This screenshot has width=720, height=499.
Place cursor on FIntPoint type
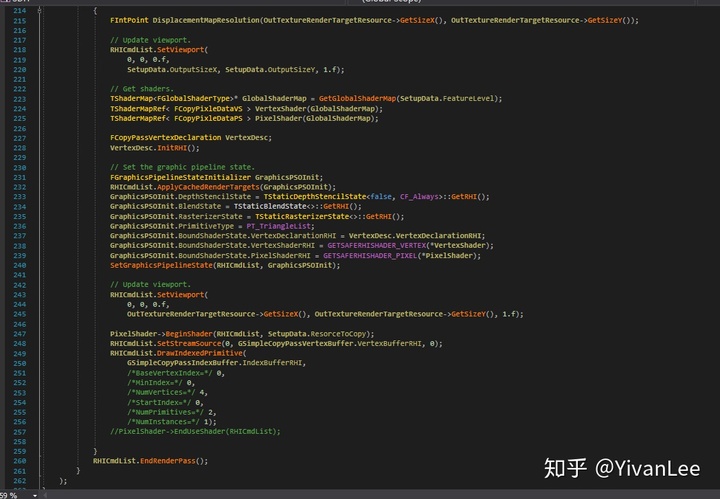(x=129, y=20)
